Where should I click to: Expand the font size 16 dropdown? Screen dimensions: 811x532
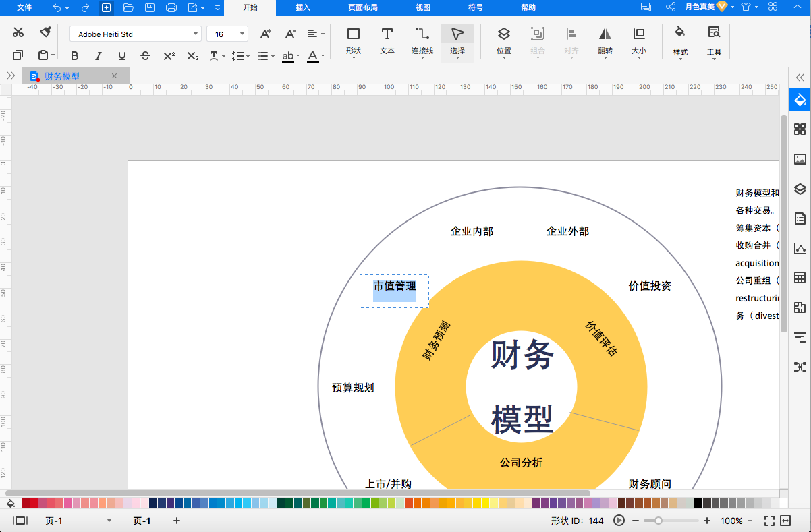point(242,34)
